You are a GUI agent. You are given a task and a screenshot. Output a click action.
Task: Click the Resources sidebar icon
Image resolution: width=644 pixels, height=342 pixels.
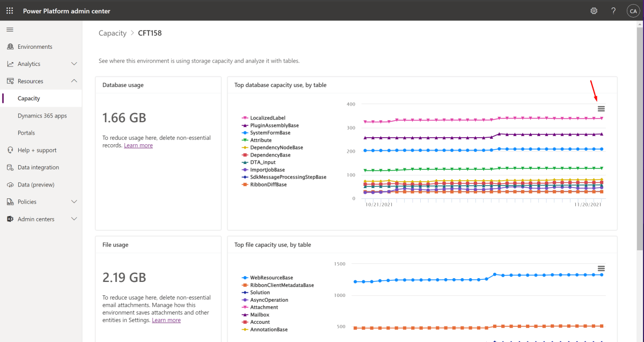10,81
